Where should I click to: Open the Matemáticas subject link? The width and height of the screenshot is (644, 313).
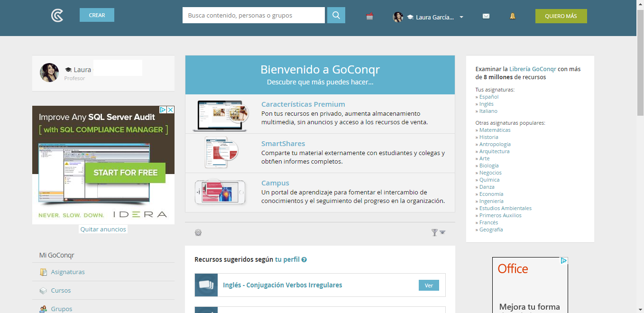494,129
